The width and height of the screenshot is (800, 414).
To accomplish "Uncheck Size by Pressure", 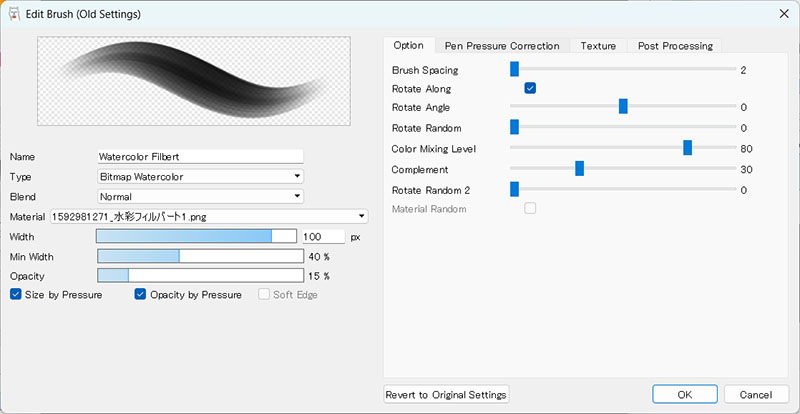I will point(16,295).
